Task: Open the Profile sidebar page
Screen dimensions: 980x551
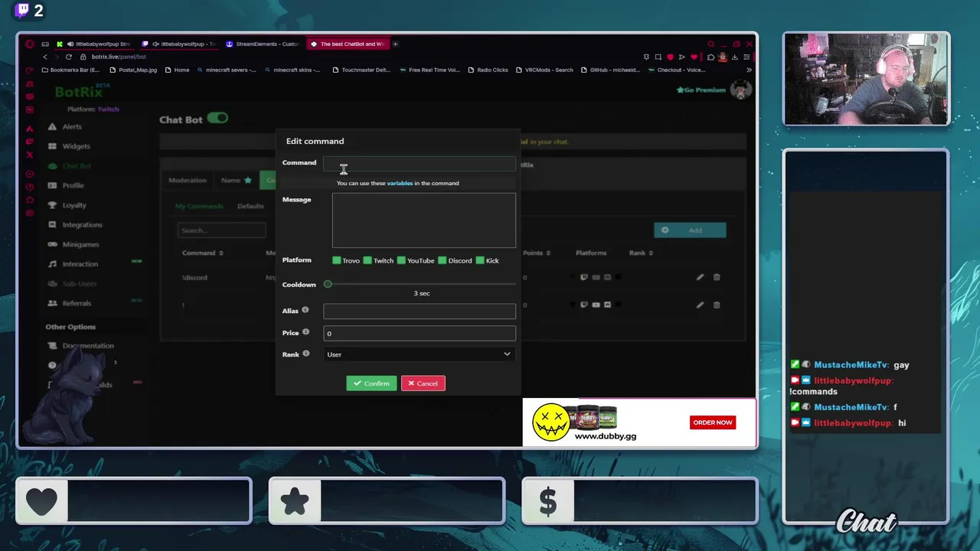Action: (x=73, y=185)
